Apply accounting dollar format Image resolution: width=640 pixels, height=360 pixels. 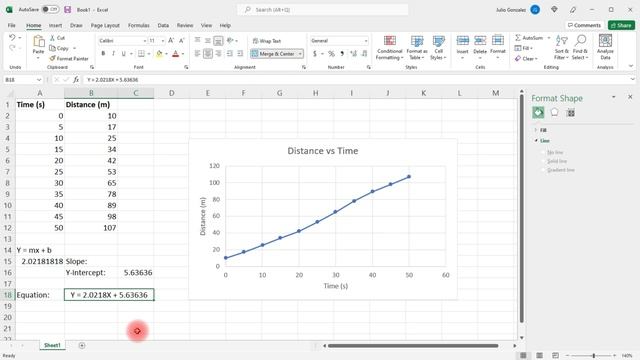(315, 53)
